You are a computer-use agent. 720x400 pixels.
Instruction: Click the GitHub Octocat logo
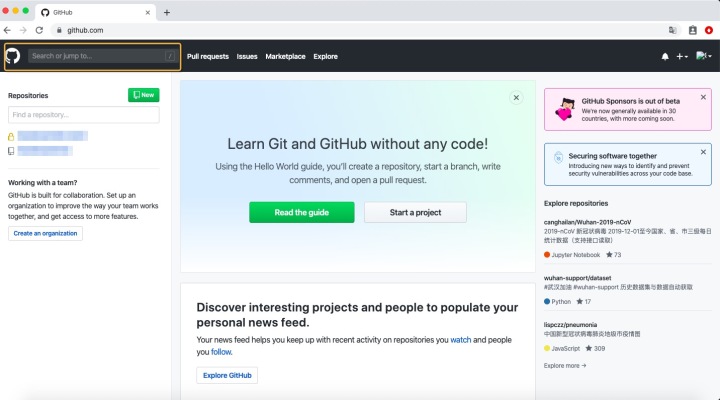(x=13, y=56)
